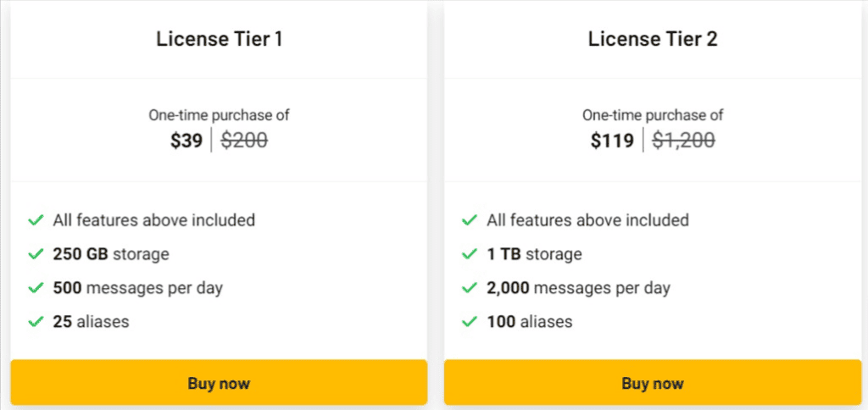
Task: Click checkmark beside 25 aliases
Action: (36, 321)
